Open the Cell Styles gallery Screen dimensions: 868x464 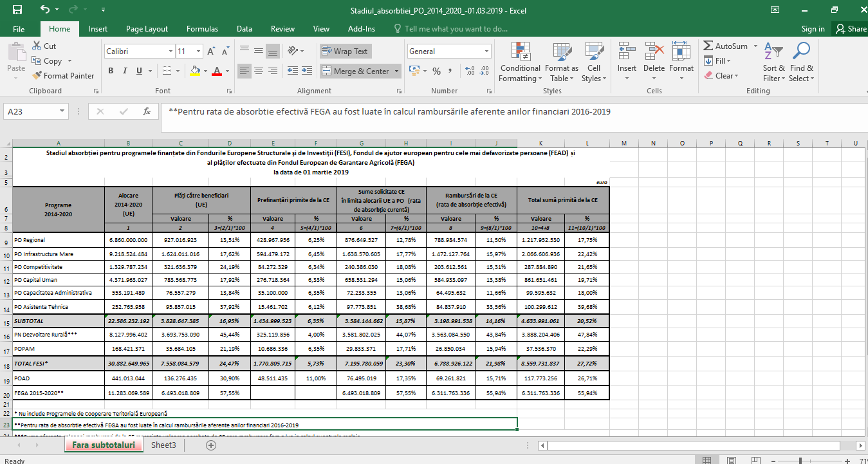click(x=593, y=62)
